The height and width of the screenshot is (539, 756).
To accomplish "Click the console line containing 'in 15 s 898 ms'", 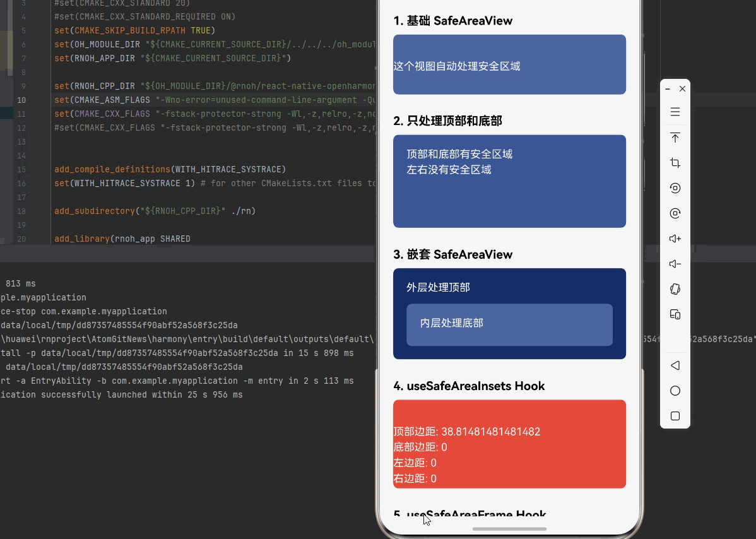I will pyautogui.click(x=177, y=353).
